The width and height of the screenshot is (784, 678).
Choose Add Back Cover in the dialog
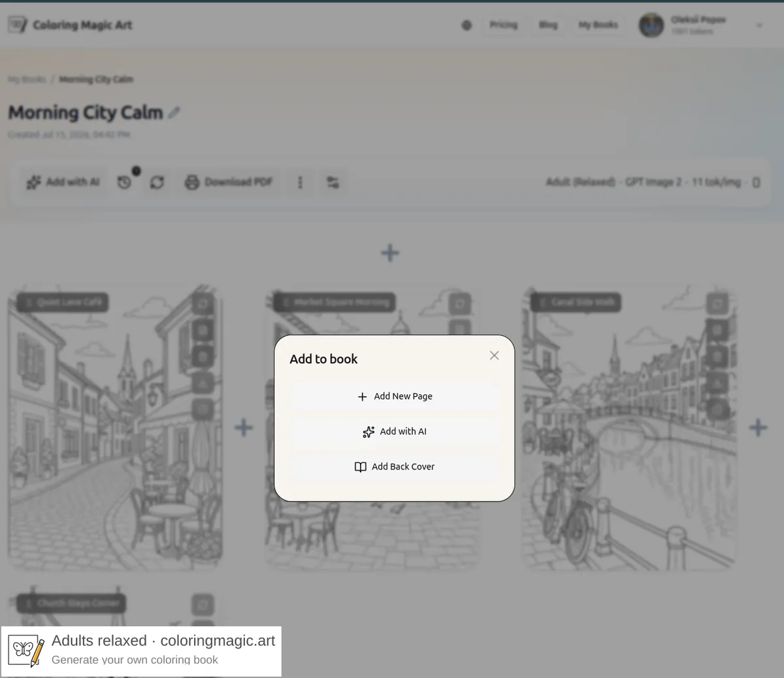point(395,467)
